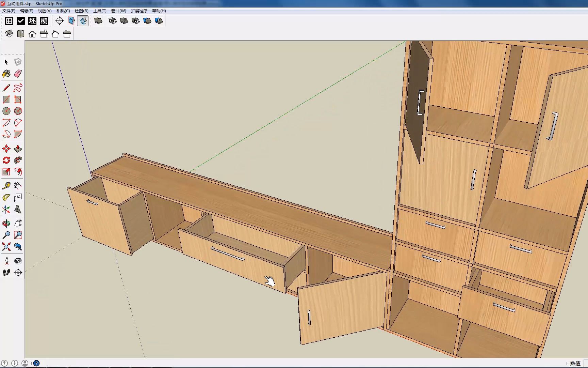Pick the Paint Bucket tool
This screenshot has width=588, height=368.
click(x=6, y=74)
